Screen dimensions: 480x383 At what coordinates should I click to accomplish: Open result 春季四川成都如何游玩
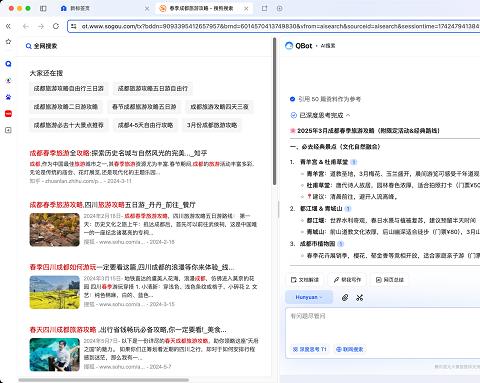[132, 267]
